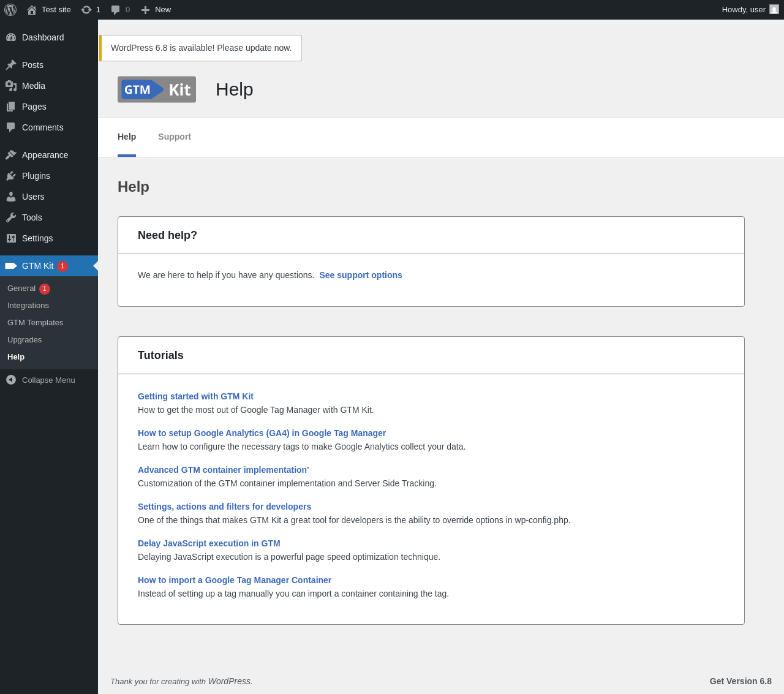Click See support options link
Viewport: 784px width, 694px height.
[x=361, y=275]
